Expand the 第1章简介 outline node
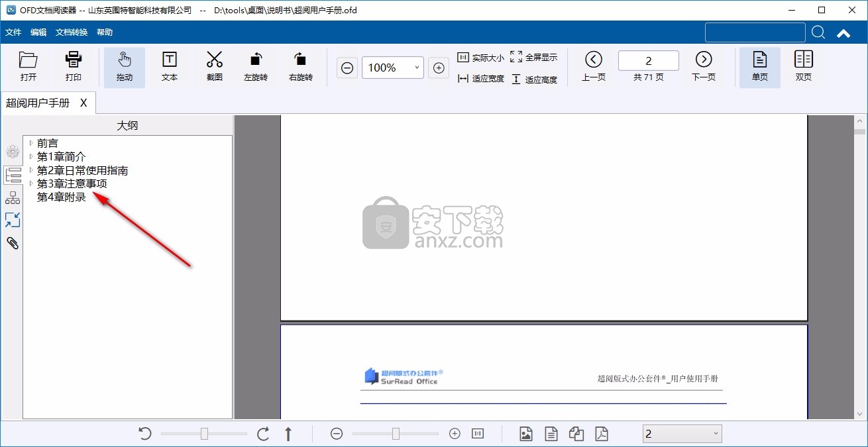Screen dimensions: 868x447 click(30, 156)
